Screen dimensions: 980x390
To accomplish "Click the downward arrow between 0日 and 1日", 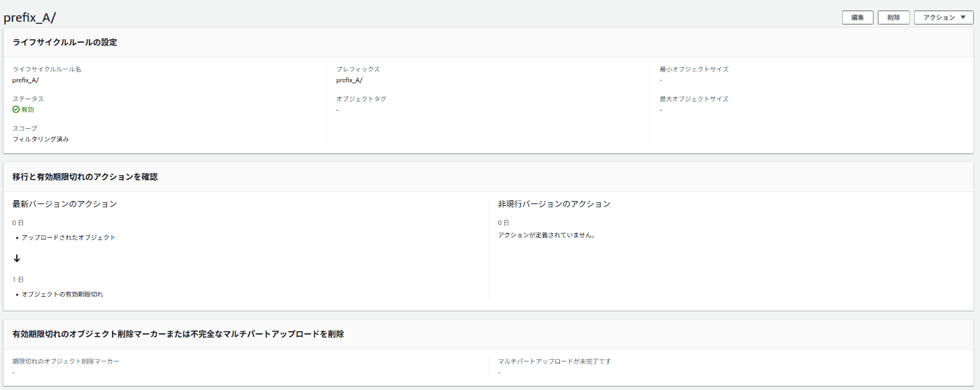I will coord(17,258).
